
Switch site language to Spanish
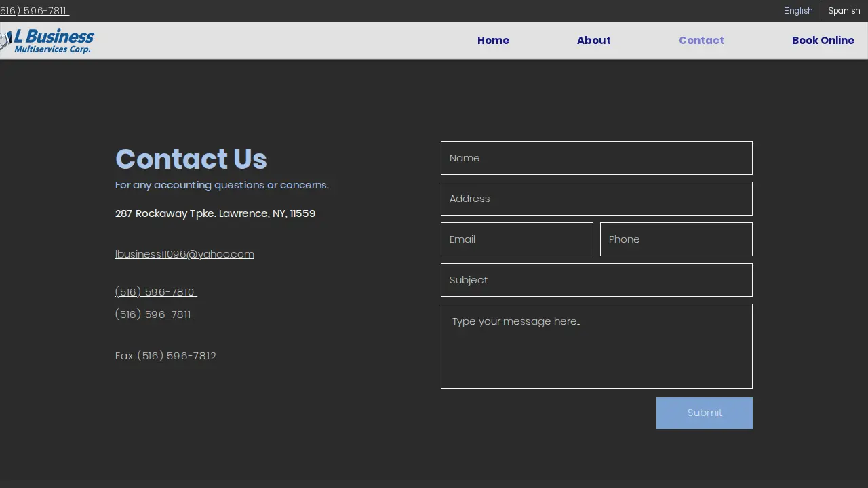844,11
